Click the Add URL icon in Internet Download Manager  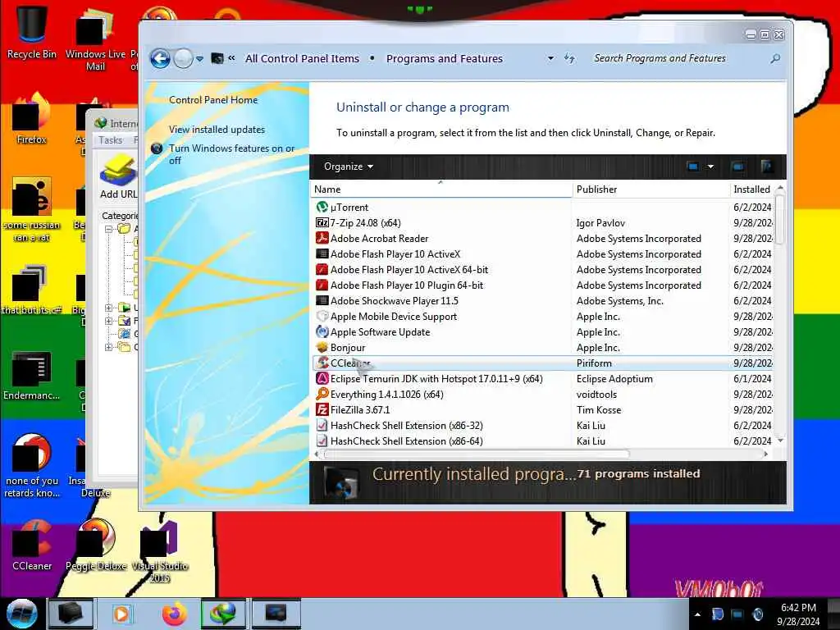[x=118, y=177]
